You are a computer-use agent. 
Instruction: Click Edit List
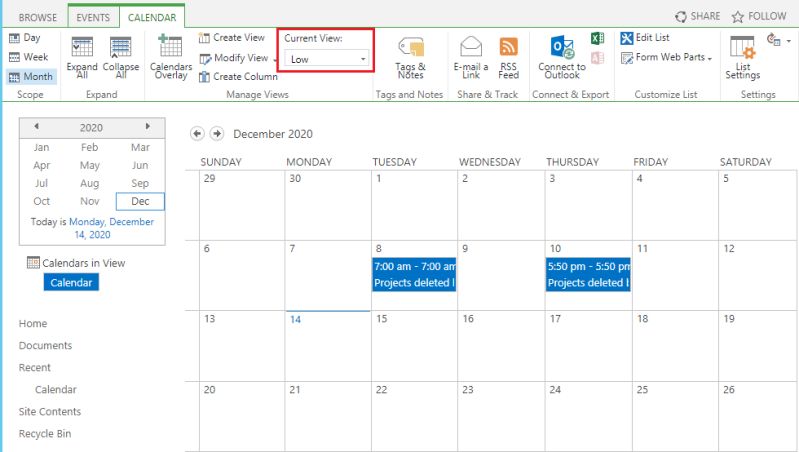[x=645, y=38]
